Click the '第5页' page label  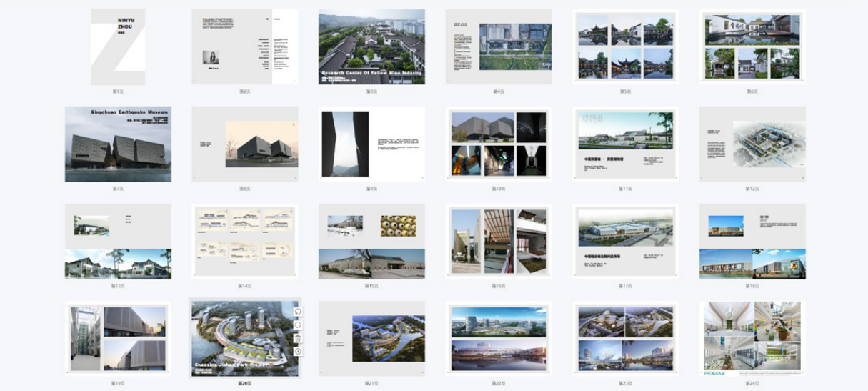pos(626,91)
